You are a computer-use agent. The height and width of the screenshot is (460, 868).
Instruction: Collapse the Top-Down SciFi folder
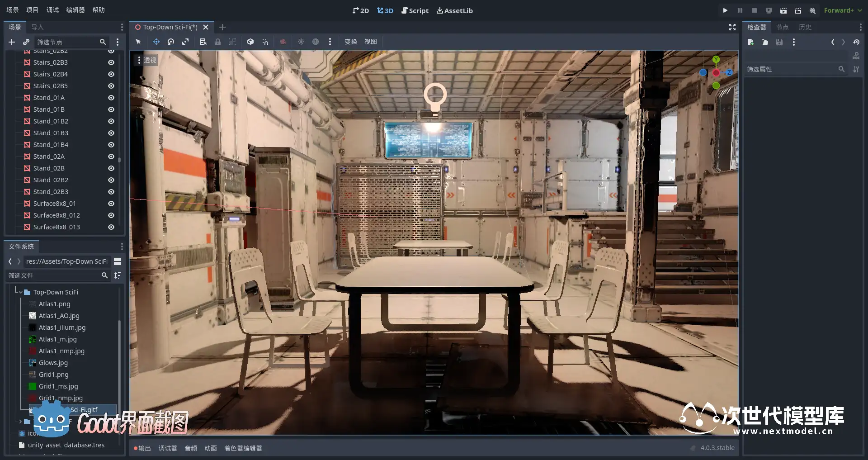(x=21, y=292)
